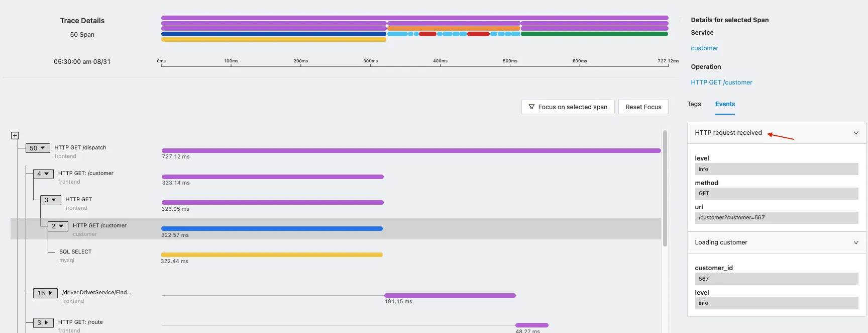
Task: Click the expand-all plus icon above the span tree
Action: (15, 135)
